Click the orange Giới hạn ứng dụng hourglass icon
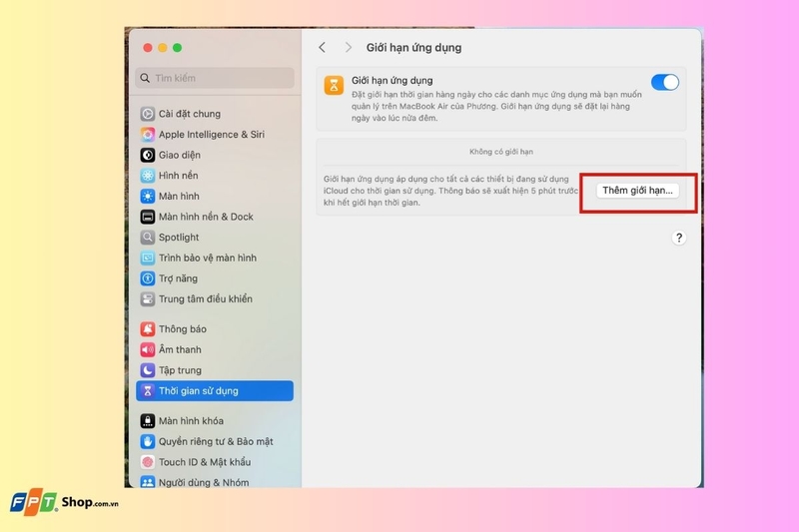This screenshot has width=799, height=532. (x=334, y=85)
